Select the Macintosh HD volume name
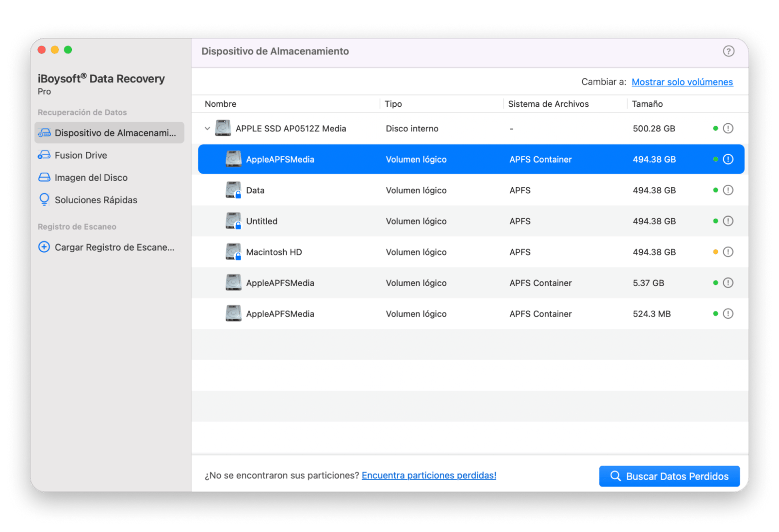The image size is (779, 532). click(x=274, y=252)
